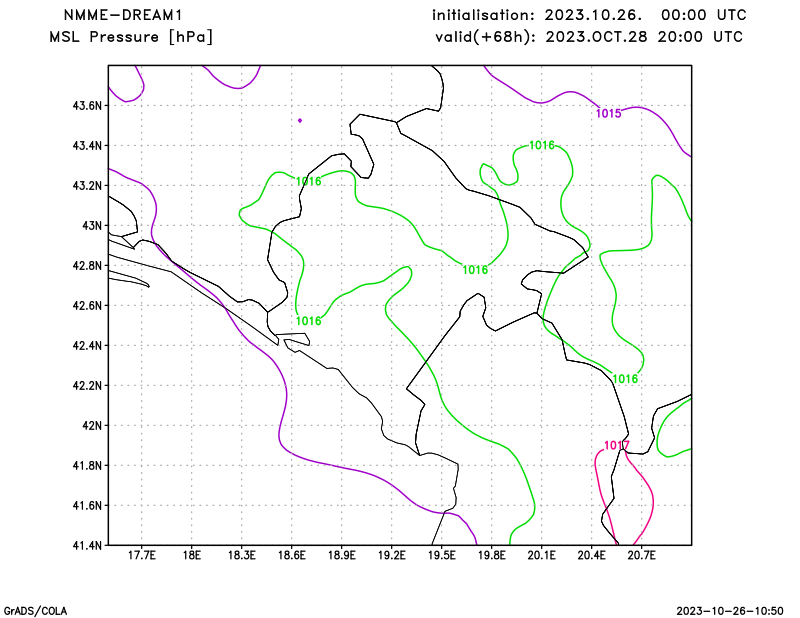The width and height of the screenshot is (800, 618).
Task: Select the 19.5E longitude label
Action: 442,555
